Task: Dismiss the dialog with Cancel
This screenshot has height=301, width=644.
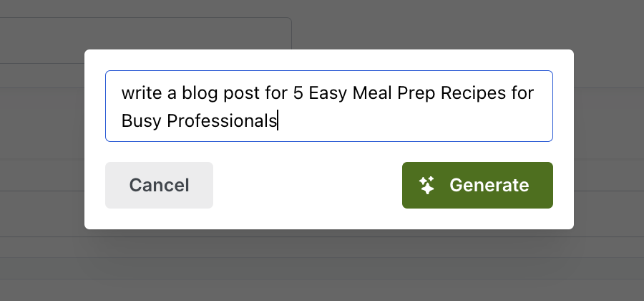Action: coord(159,185)
